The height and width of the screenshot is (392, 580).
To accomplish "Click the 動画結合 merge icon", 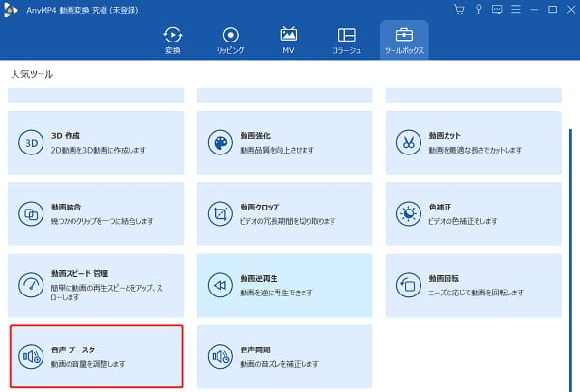I will pyautogui.click(x=31, y=214).
